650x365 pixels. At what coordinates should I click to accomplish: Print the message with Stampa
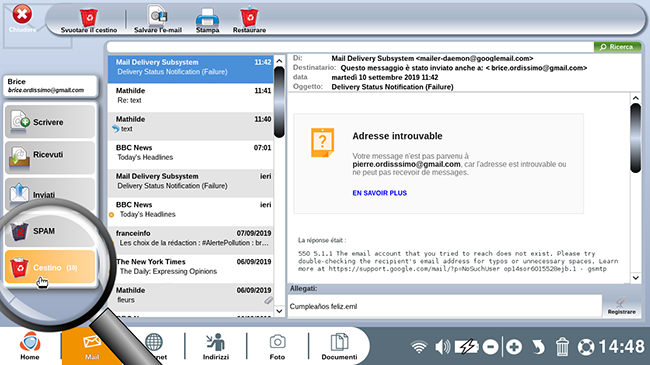click(207, 19)
